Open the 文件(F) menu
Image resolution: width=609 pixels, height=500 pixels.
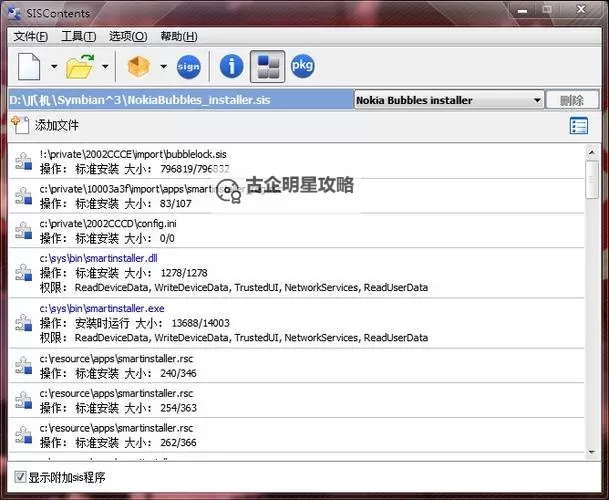point(30,36)
